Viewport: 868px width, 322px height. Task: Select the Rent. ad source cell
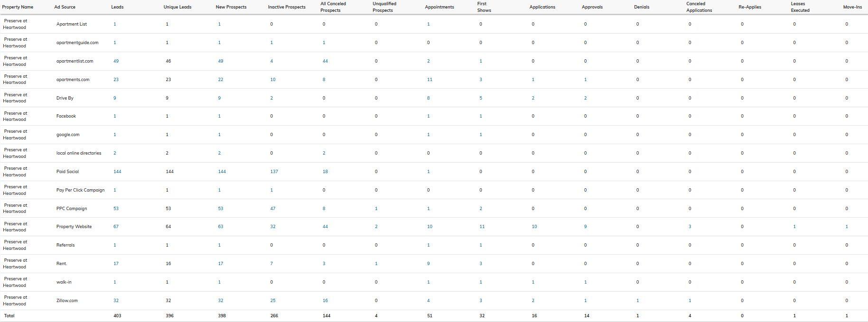pos(62,264)
